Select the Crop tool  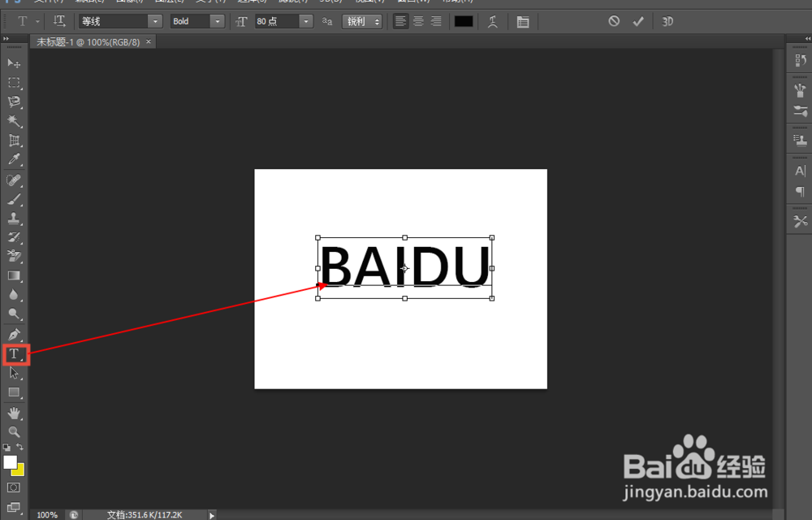(14, 141)
